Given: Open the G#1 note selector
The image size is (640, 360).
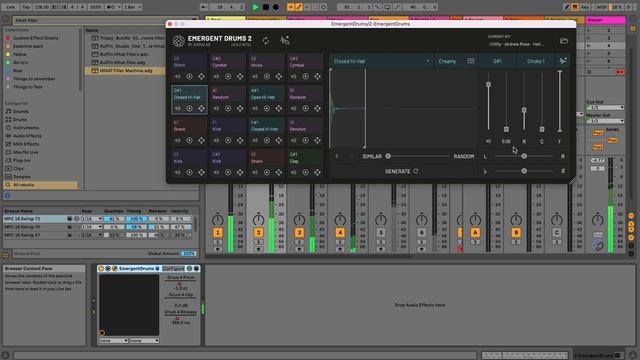Looking at the screenshot, I should [x=497, y=61].
